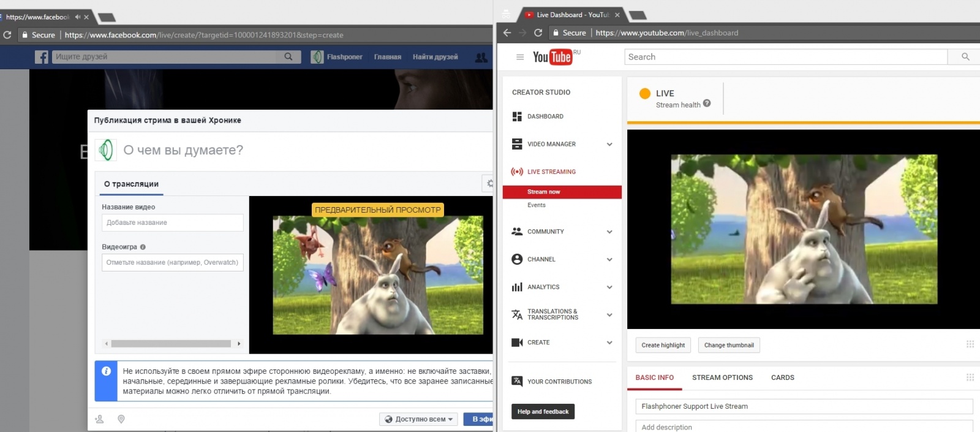Viewport: 980px width, 432px height.
Task: Click the info icon next to Видеоигра
Action: point(143,247)
